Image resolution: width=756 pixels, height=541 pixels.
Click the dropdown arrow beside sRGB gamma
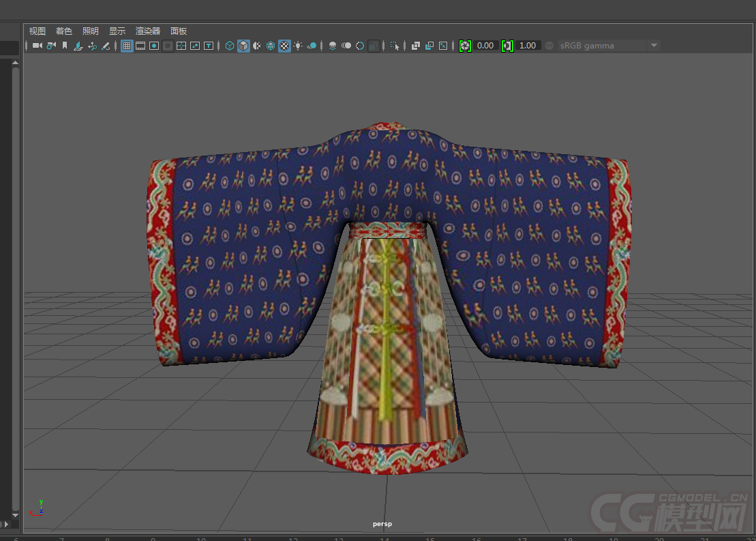point(654,46)
